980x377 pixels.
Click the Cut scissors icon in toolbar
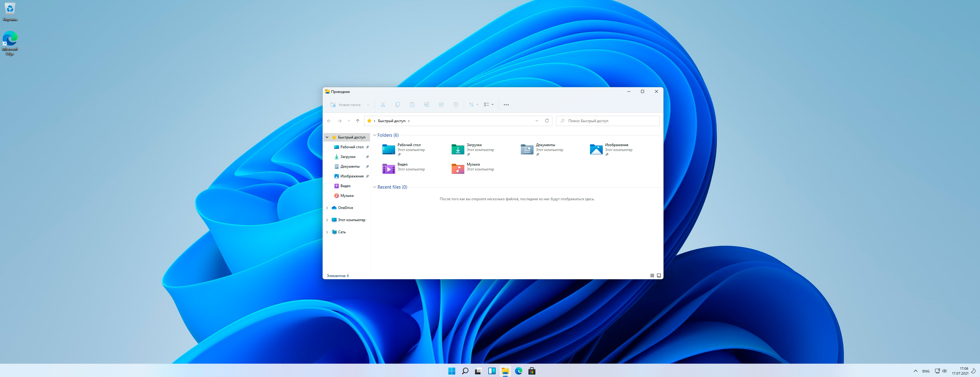[x=383, y=105]
